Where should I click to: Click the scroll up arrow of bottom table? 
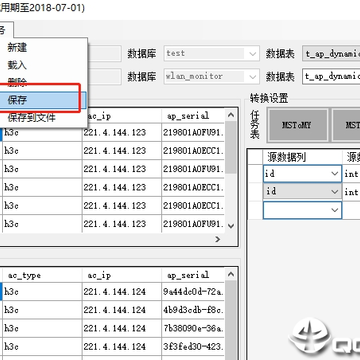pyautogui.click(x=231, y=275)
